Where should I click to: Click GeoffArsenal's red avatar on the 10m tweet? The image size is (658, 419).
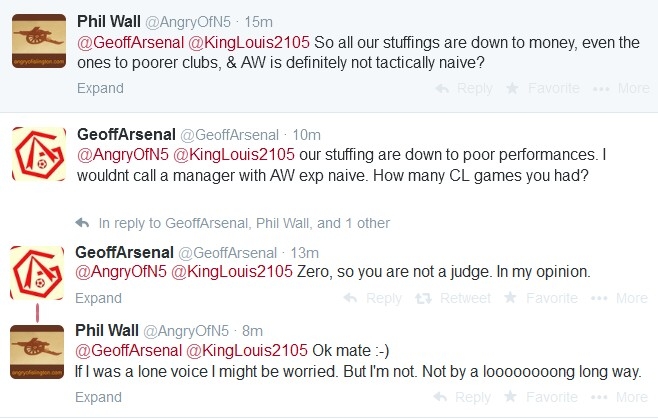tap(38, 159)
